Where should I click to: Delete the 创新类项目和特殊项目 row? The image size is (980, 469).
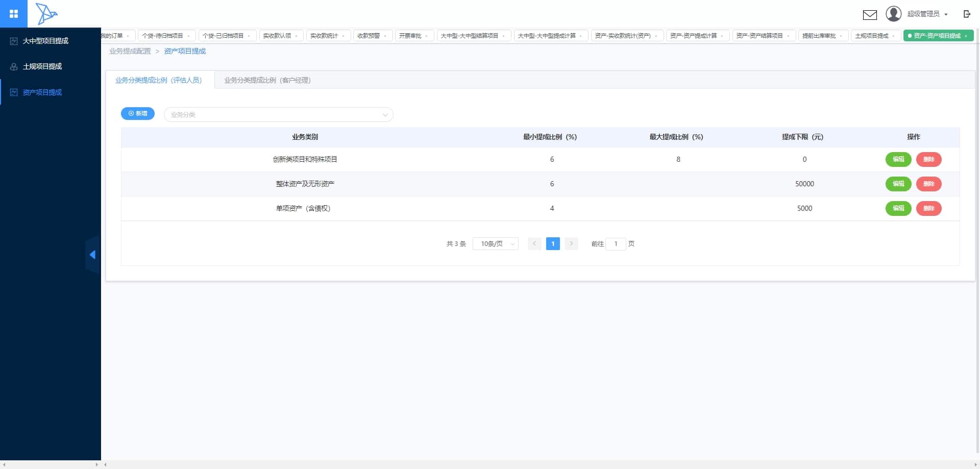click(929, 159)
